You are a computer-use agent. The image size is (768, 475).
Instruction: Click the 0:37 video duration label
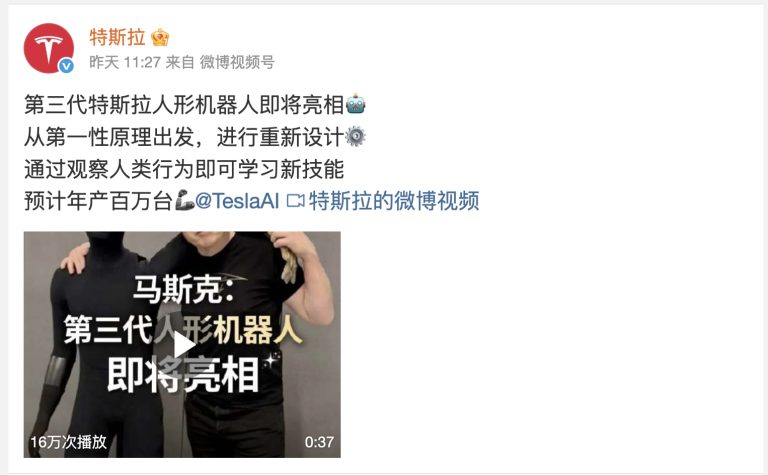[319, 442]
